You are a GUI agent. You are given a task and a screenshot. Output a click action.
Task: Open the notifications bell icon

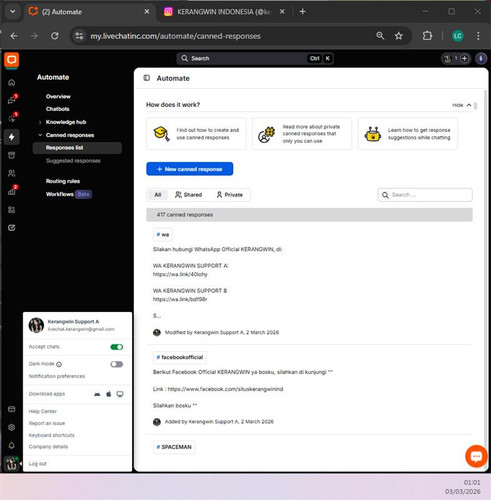[12, 446]
